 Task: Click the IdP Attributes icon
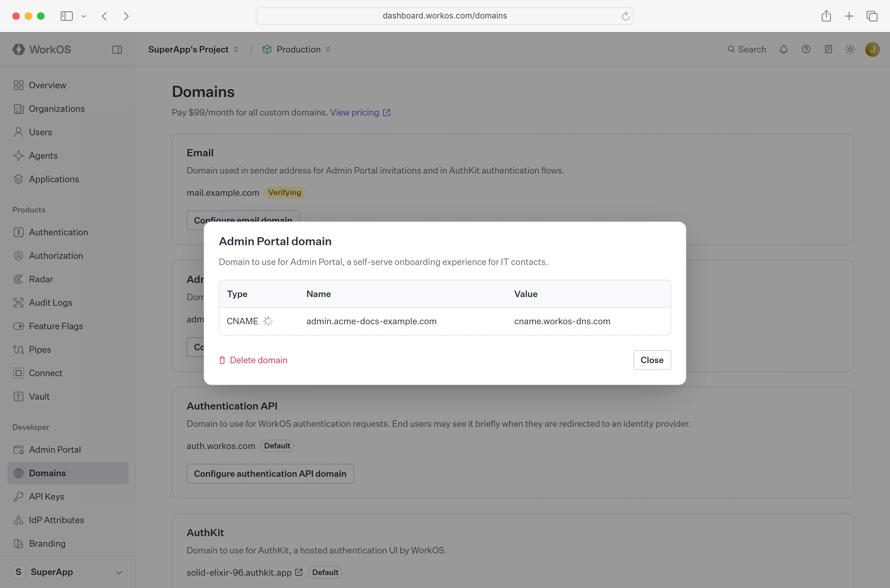[x=18, y=520]
